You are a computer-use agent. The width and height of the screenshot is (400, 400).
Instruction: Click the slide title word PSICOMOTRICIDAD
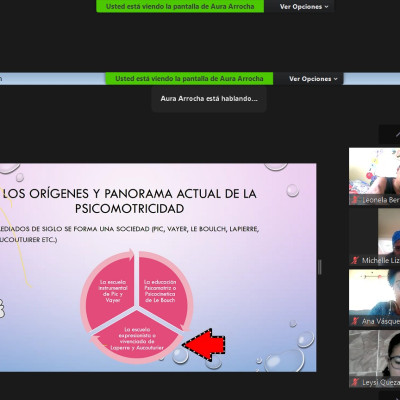pyautogui.click(x=129, y=209)
